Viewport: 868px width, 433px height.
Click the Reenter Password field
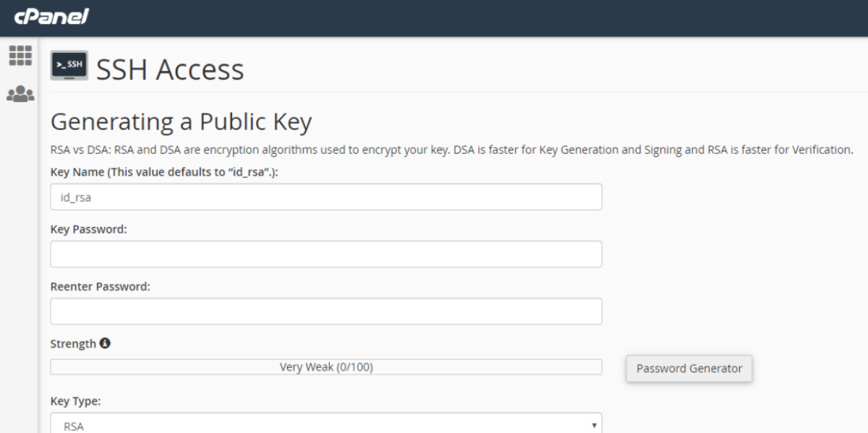click(325, 310)
